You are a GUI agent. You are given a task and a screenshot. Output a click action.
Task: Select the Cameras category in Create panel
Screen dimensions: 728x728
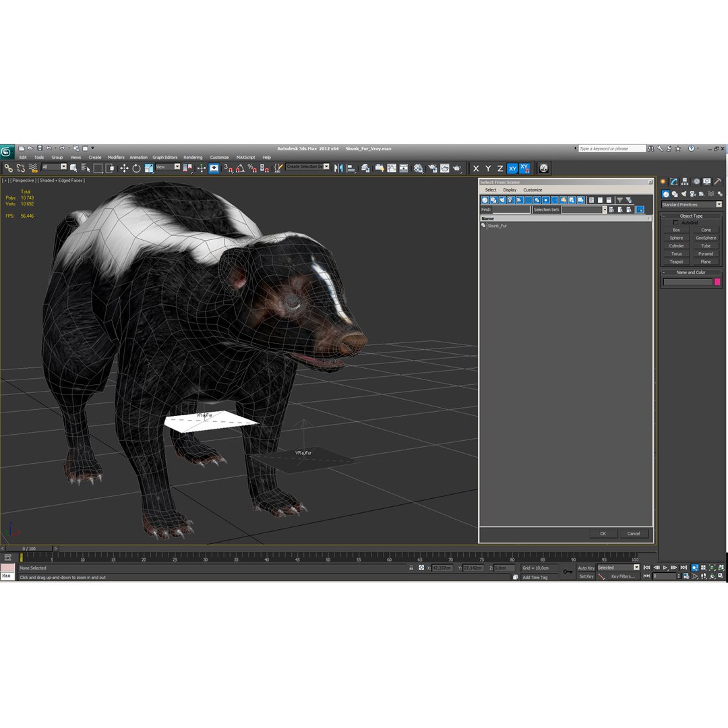click(693, 194)
